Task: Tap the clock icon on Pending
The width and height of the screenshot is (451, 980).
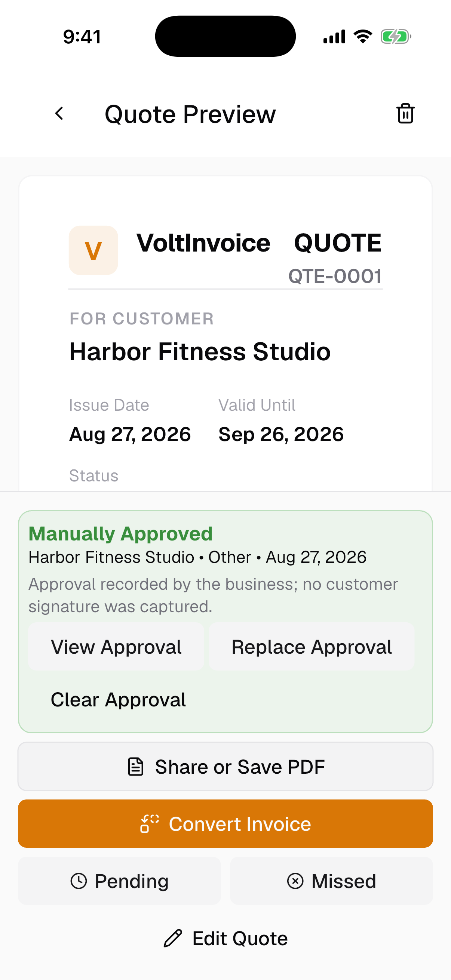Action: pos(79,881)
